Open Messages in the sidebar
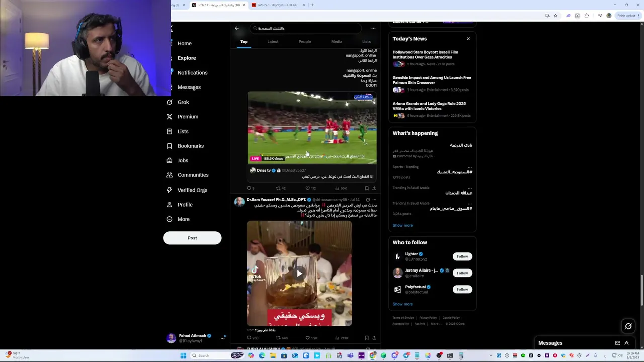 point(189,87)
